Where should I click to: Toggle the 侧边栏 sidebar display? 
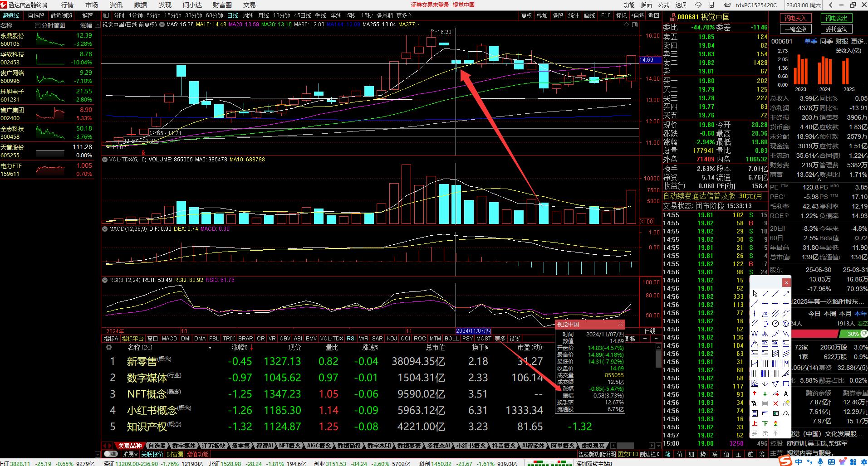[650, 454]
